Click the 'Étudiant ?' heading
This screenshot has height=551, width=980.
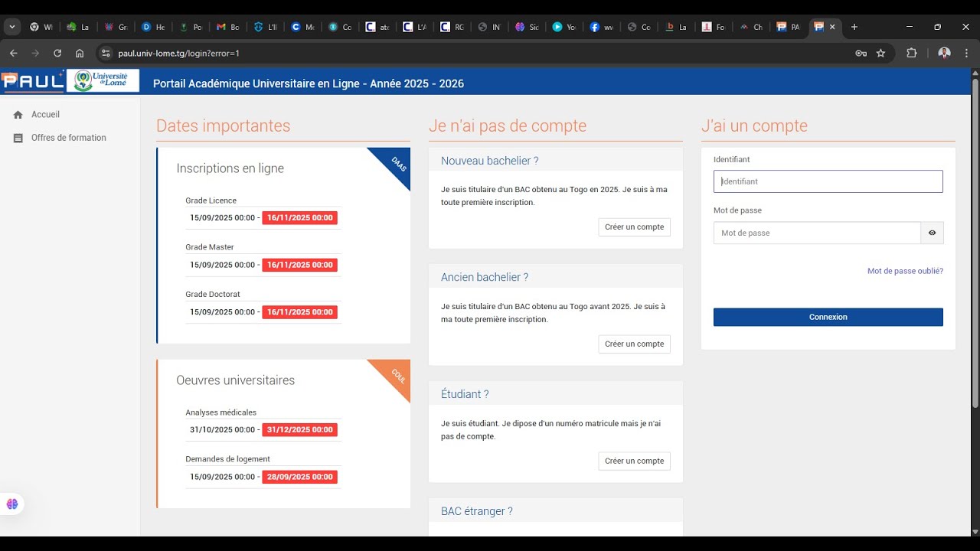(x=465, y=394)
